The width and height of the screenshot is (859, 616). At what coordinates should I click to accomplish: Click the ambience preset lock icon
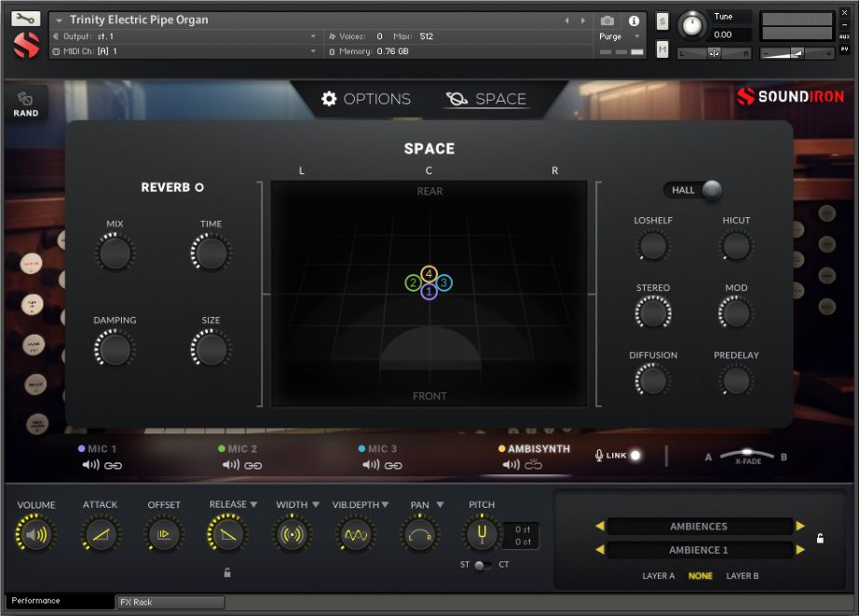click(820, 538)
